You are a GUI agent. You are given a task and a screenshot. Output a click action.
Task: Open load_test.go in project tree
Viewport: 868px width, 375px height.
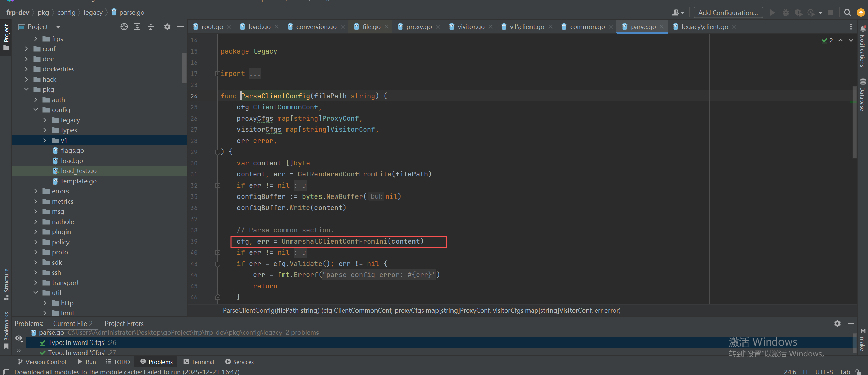coord(79,171)
